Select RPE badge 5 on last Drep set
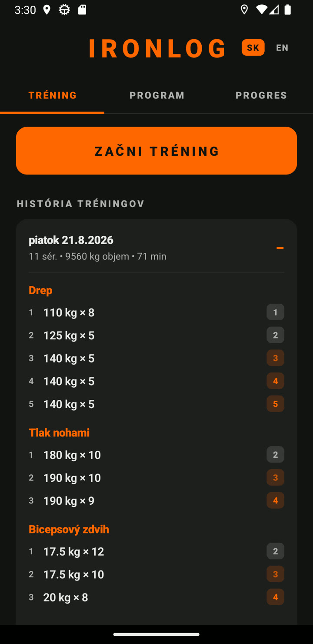The image size is (313, 644). 275,404
